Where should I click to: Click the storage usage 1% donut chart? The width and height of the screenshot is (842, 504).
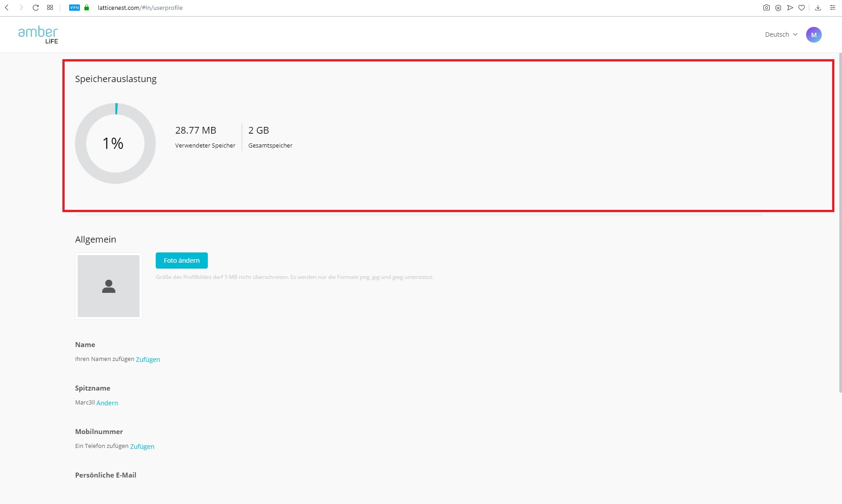point(115,143)
